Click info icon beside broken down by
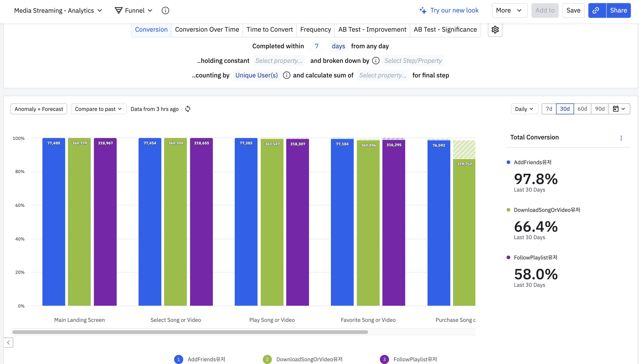The image size is (639, 364). 376,61
